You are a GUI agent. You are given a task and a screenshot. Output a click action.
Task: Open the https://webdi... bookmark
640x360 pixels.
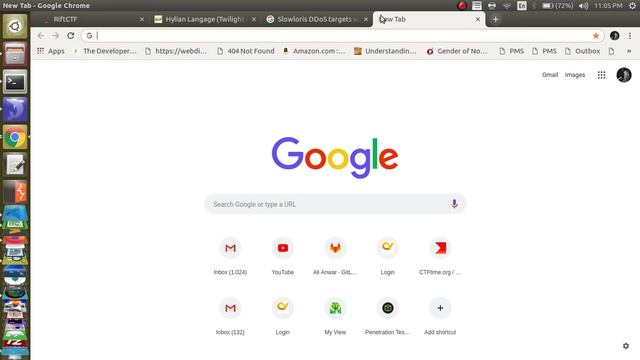coord(176,51)
